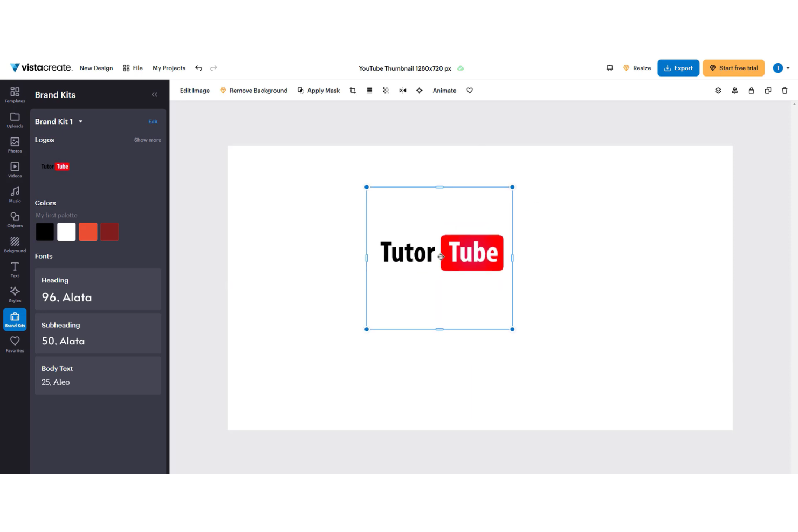
Task: Click the undo arrow
Action: point(199,68)
